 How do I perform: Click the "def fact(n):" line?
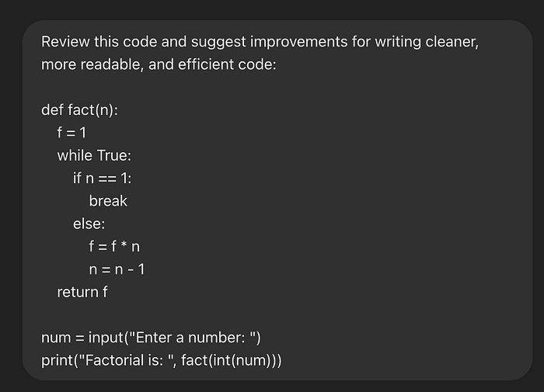(x=79, y=110)
